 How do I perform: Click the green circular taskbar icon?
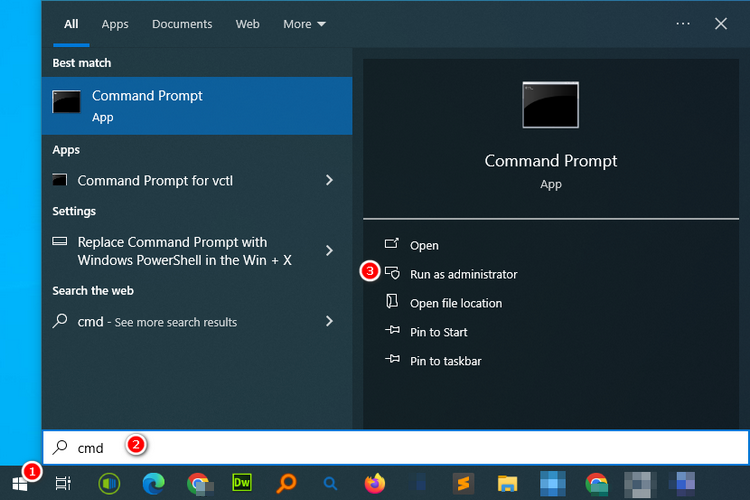click(x=109, y=484)
